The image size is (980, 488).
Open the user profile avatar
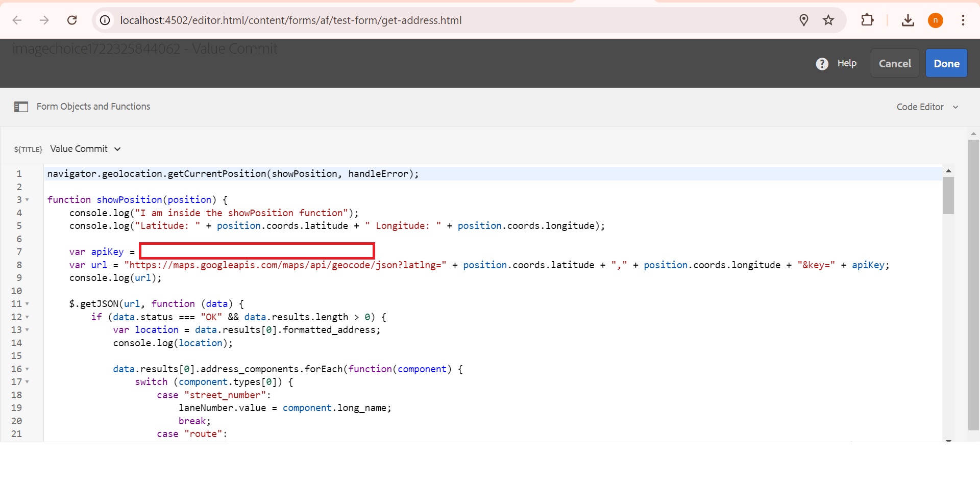936,20
